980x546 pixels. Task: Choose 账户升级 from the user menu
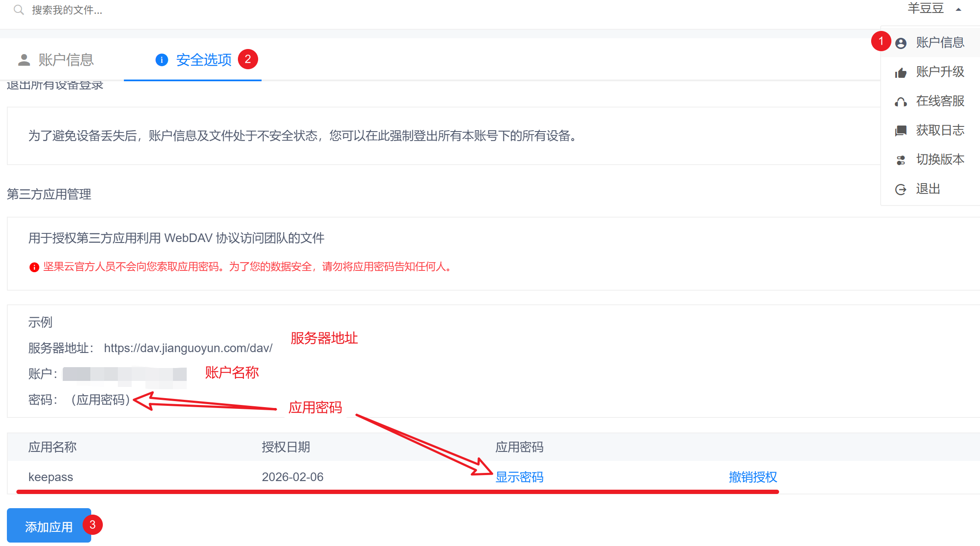(940, 72)
